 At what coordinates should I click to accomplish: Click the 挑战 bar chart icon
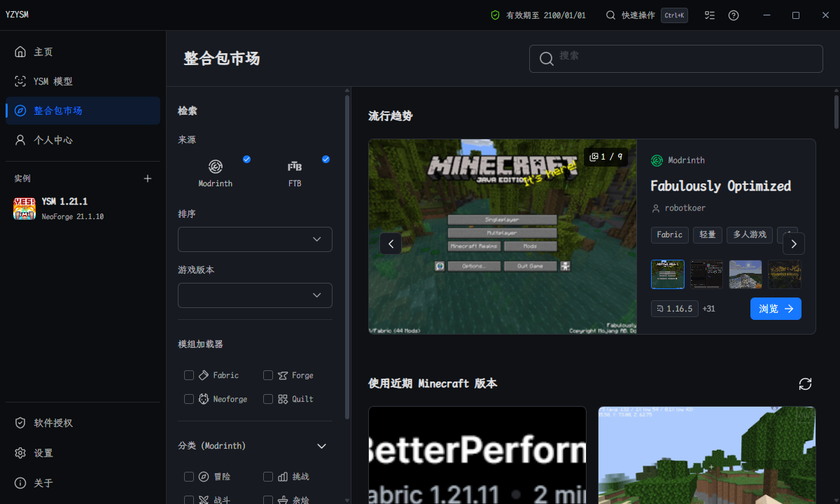point(283,477)
